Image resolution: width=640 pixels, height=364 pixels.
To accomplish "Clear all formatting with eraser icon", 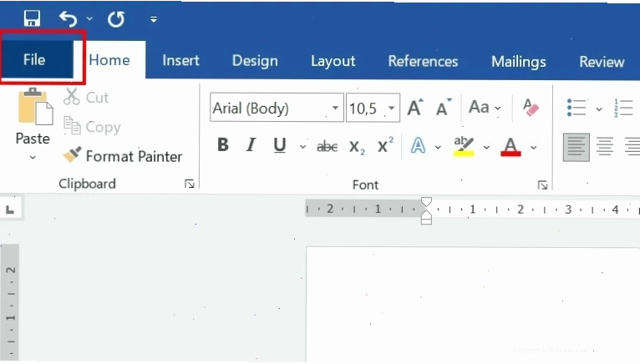I will pyautogui.click(x=531, y=108).
